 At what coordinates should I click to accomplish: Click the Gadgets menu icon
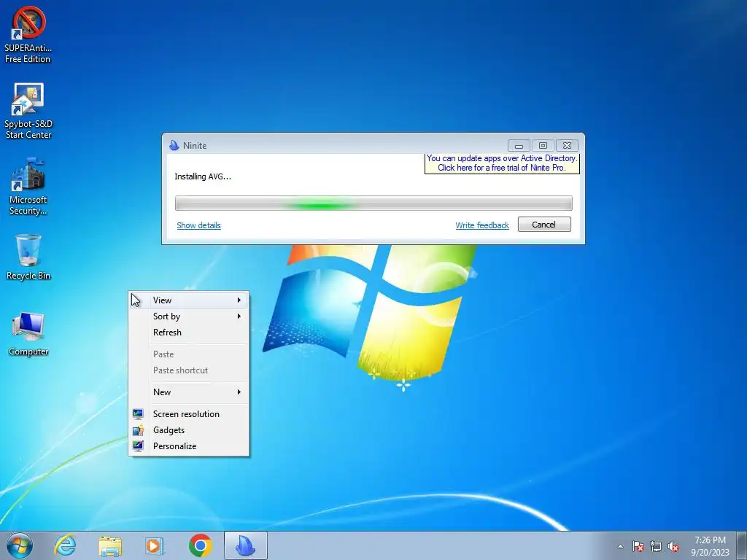(x=138, y=430)
